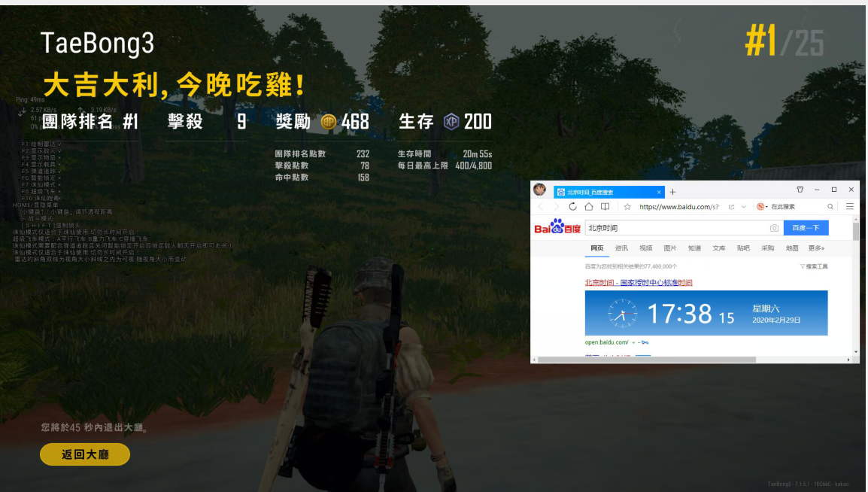868x492 pixels.
Task: Click the icon after open.baidu.com
Action: tap(645, 342)
